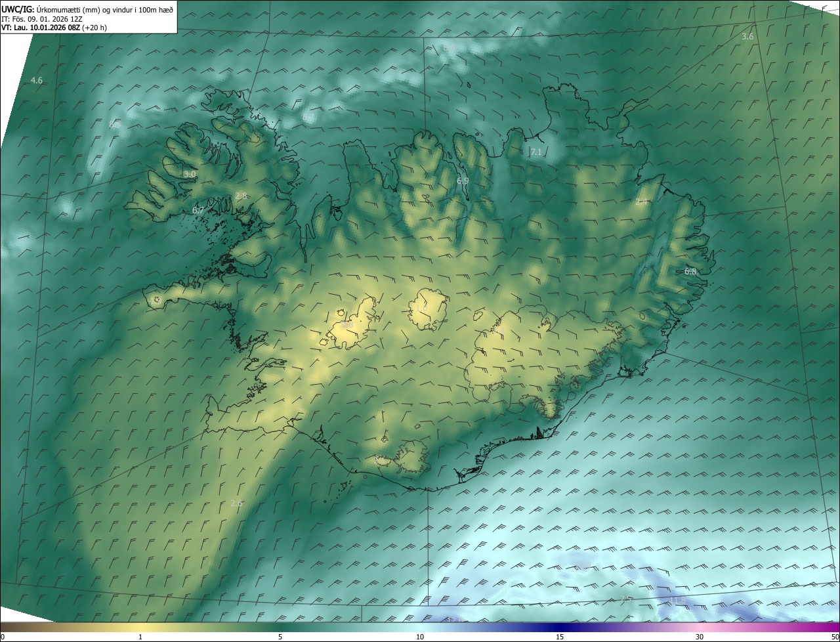
Task: Click the initial time line 'IT: Fös. 09. 01. 2026 12Z'
Action: 41,18
